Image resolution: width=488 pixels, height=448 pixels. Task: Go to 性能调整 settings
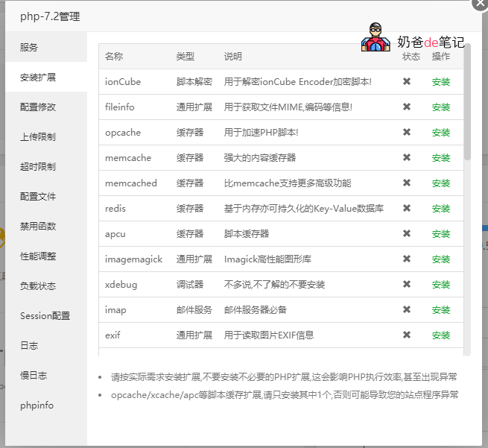tap(38, 256)
